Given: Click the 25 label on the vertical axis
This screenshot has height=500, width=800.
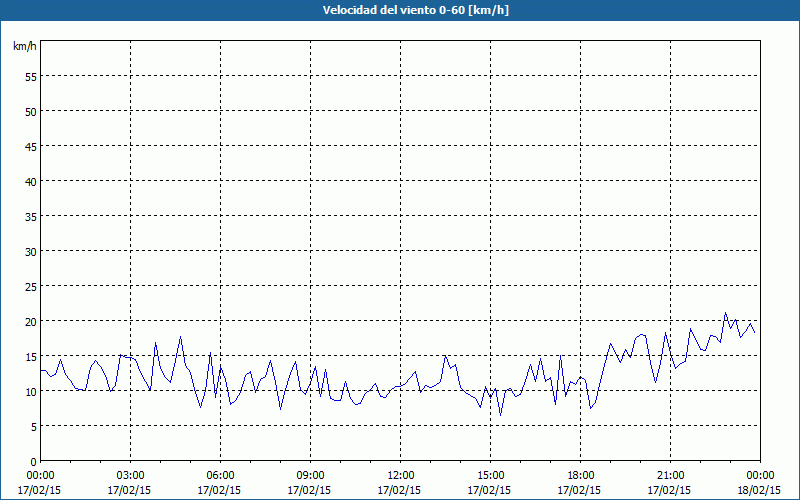Looking at the screenshot, I should pyautogui.click(x=31, y=286).
